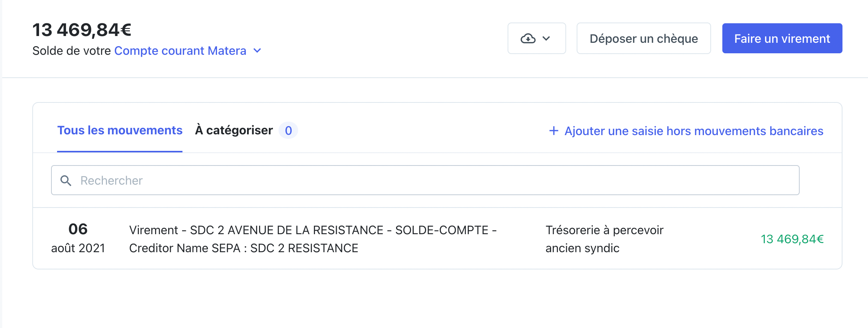Click the Trésorerie à percevoir ancien syndic category
This screenshot has height=328, width=868.
click(604, 239)
